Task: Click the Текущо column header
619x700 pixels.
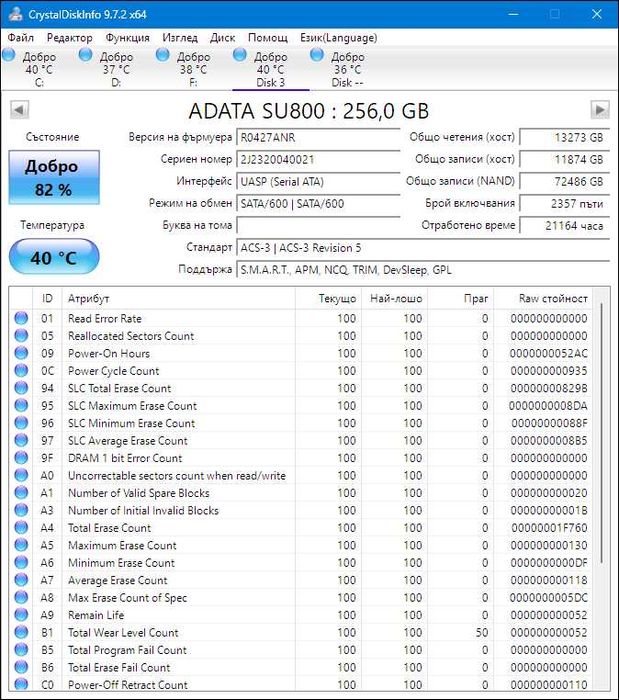Action: click(x=328, y=299)
